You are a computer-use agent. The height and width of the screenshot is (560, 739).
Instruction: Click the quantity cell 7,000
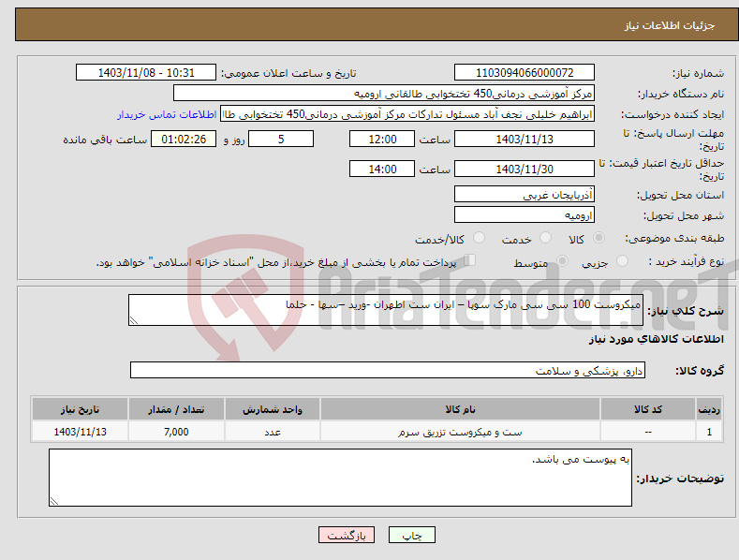pos(176,432)
